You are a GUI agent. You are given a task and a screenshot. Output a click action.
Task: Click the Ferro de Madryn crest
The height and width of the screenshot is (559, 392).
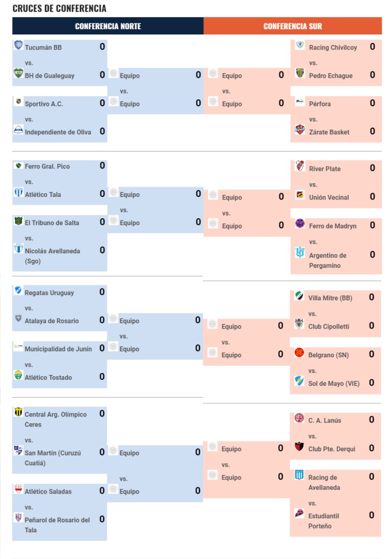coord(299,223)
